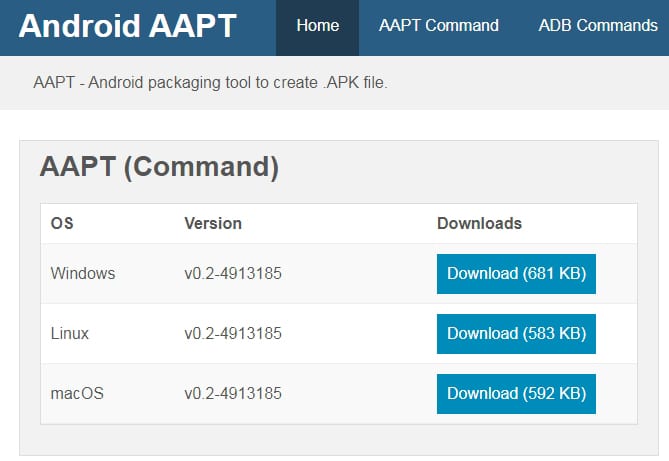Click the leading 'AAPT' word in the tagline

coord(52,82)
